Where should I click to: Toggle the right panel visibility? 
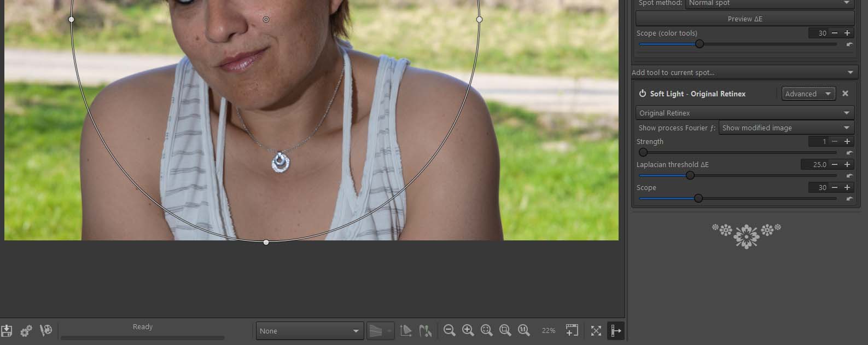(x=616, y=331)
